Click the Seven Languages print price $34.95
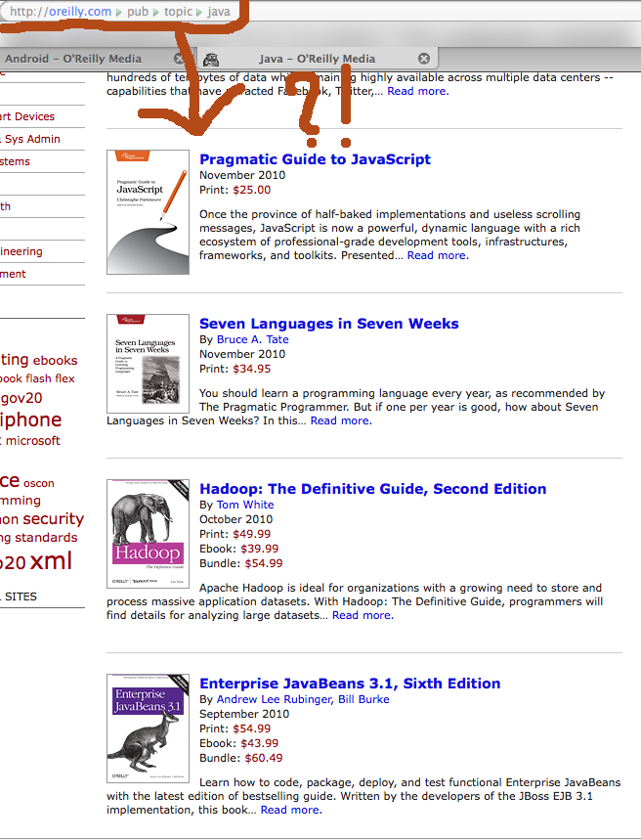Viewport: 641px width, 840px height. [252, 369]
